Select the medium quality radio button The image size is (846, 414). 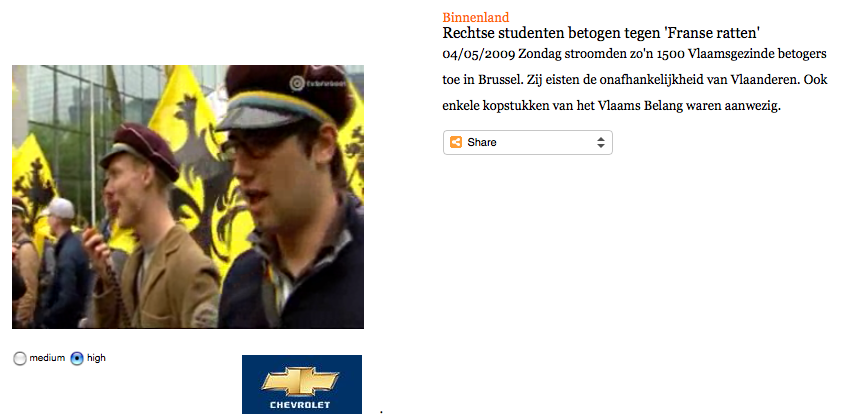[20, 358]
